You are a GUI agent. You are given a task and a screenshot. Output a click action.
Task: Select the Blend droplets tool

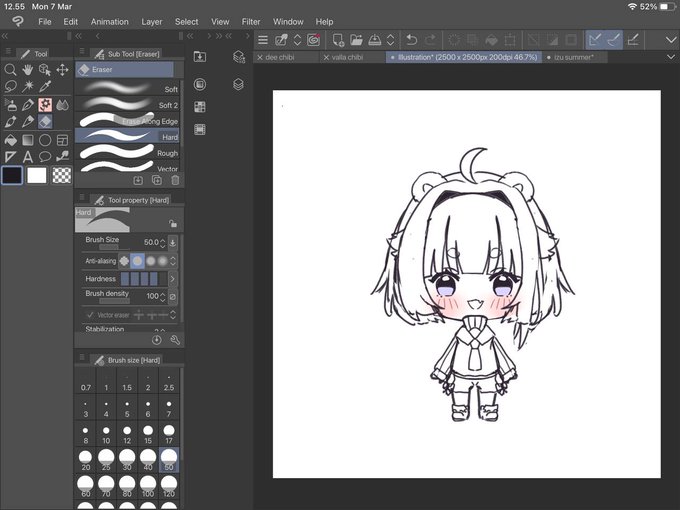point(62,105)
